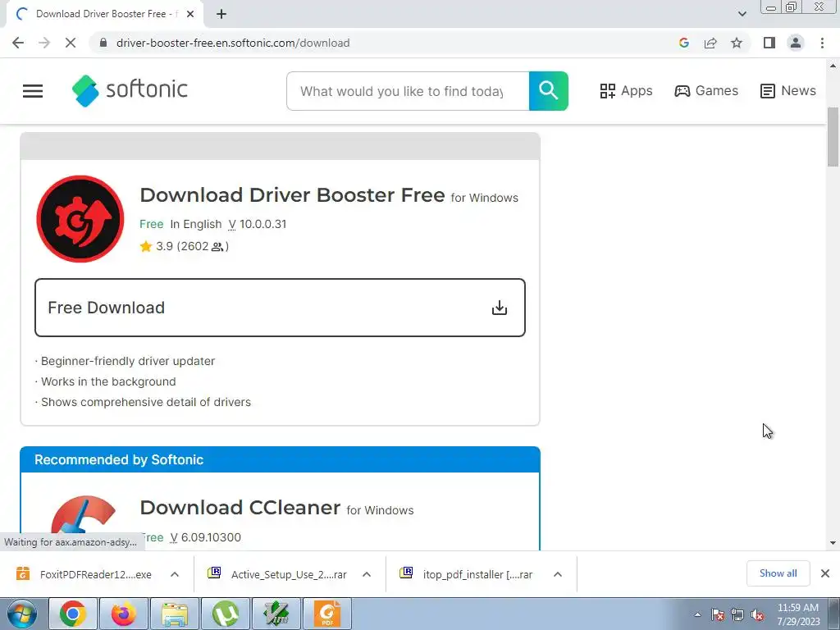Expand options for FoxitPDFReader12 download
Image resolution: width=840 pixels, height=630 pixels.
tap(175, 574)
